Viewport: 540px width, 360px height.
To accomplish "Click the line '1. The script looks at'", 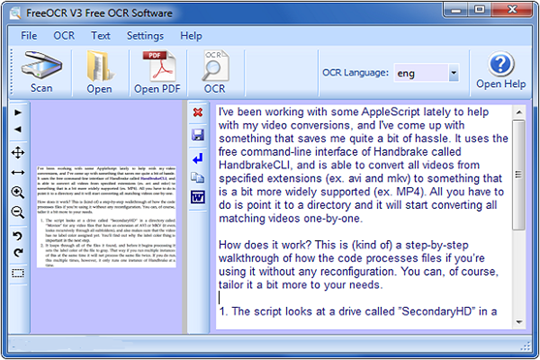I will (x=358, y=311).
